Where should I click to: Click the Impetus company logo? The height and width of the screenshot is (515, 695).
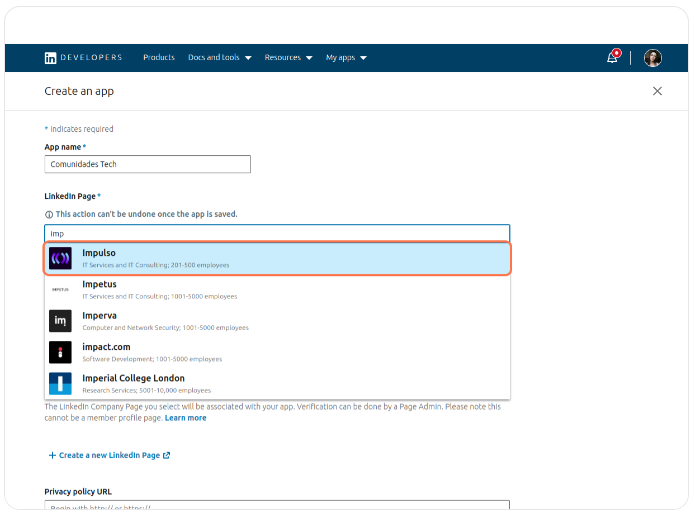point(60,289)
